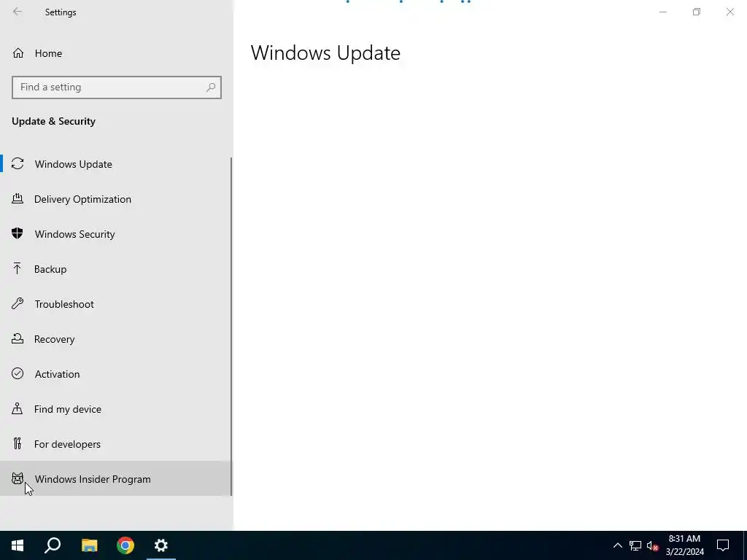Click the Delivery Optimization icon
747x560 pixels.
[x=18, y=198]
